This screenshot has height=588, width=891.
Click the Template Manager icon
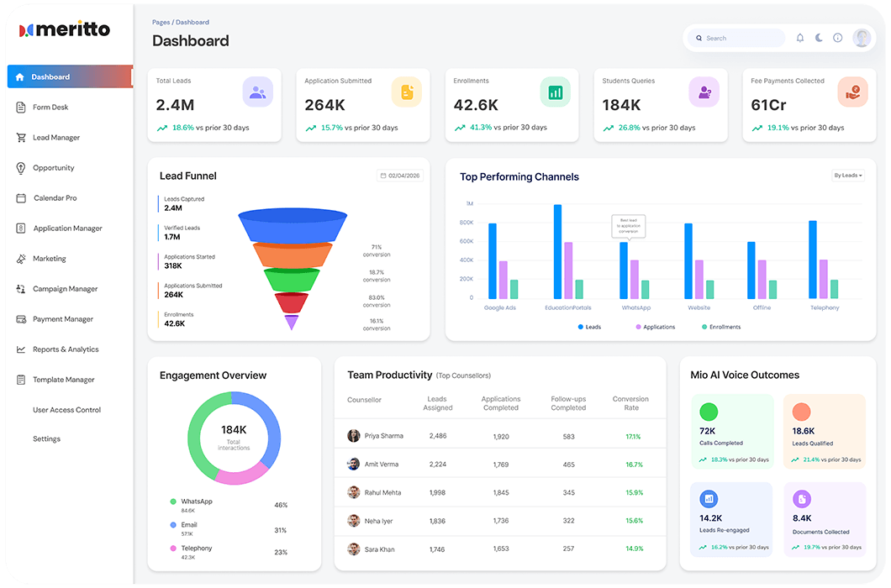click(x=21, y=380)
